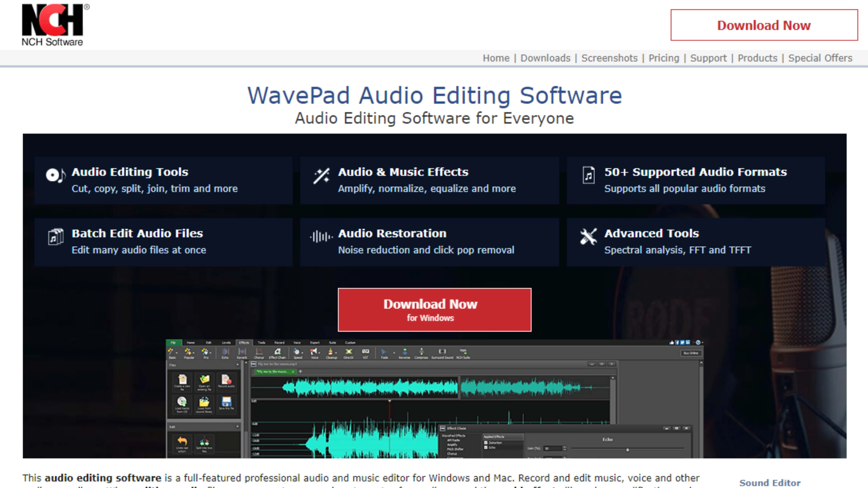
Task: Select "Pitch Shifter" in WavePad Effects list
Action: [455, 449]
